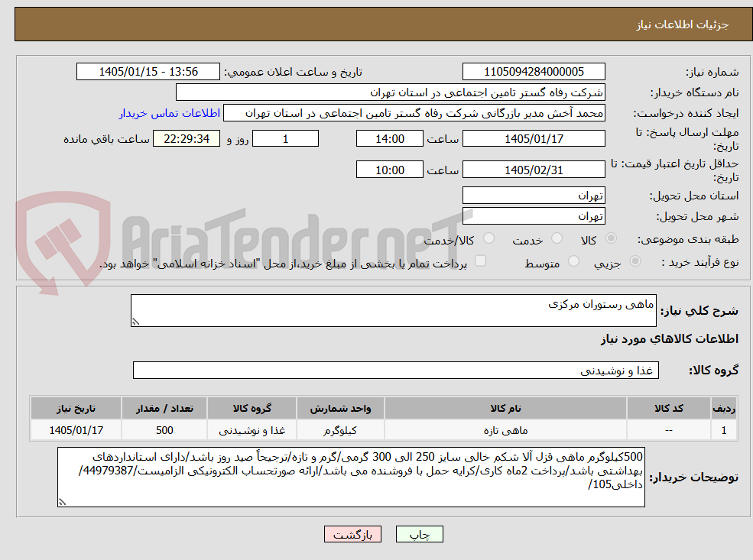Screen dimensions: 753x560
Task: Click the delivery city تهران field
Action: (x=534, y=216)
